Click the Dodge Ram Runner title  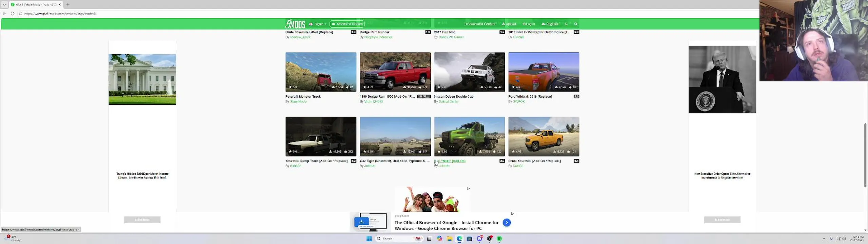tap(374, 32)
